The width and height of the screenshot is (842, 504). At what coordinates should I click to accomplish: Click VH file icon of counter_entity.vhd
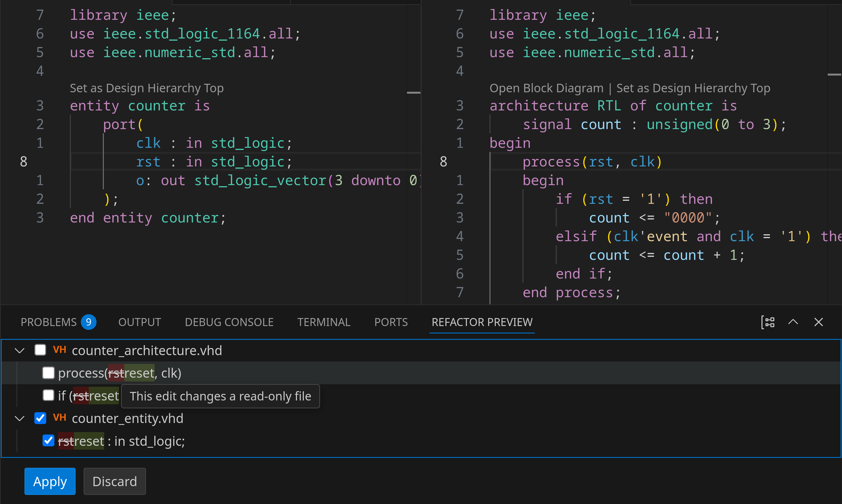59,418
